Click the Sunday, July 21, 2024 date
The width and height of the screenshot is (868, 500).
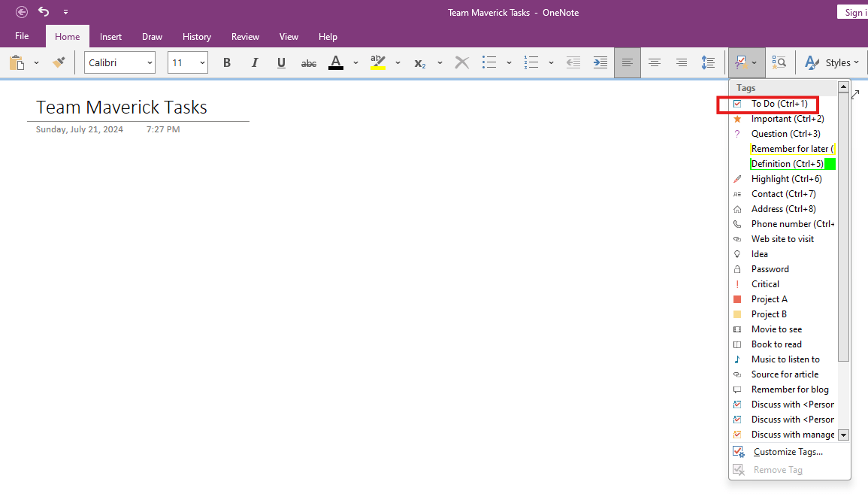(79, 129)
